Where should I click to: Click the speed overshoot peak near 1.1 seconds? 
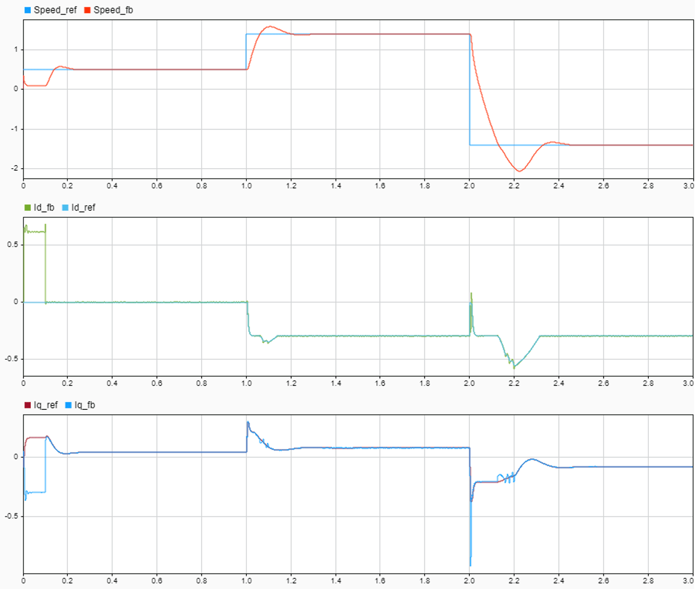click(x=269, y=26)
